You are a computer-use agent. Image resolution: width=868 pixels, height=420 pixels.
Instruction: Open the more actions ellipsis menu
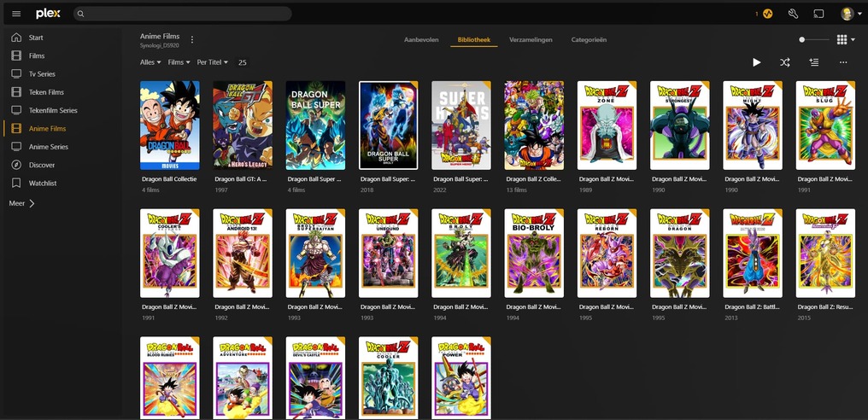(843, 62)
